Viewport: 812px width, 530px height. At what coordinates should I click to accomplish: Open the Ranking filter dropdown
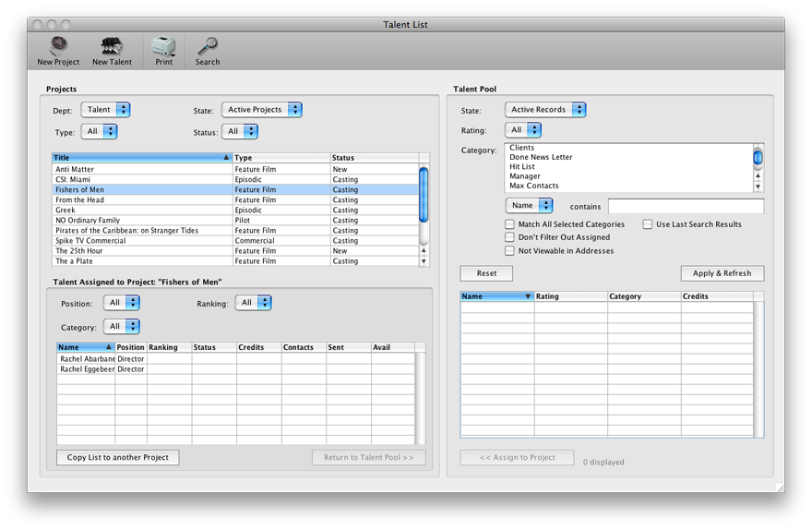(x=253, y=303)
